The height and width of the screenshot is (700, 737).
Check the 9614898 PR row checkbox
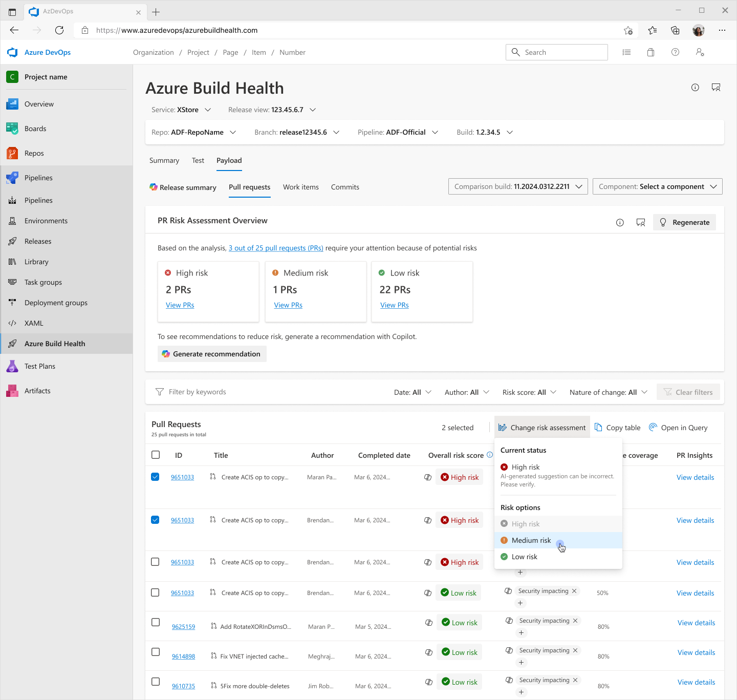157,652
